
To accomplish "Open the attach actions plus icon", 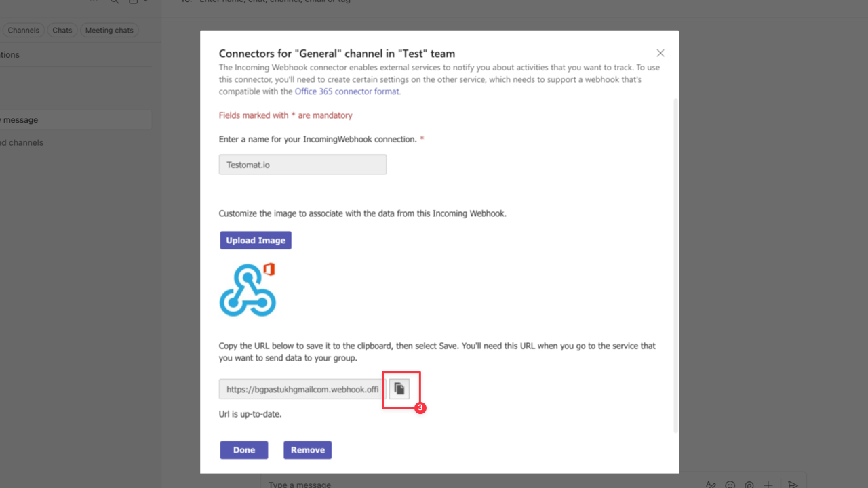I will click(x=768, y=485).
